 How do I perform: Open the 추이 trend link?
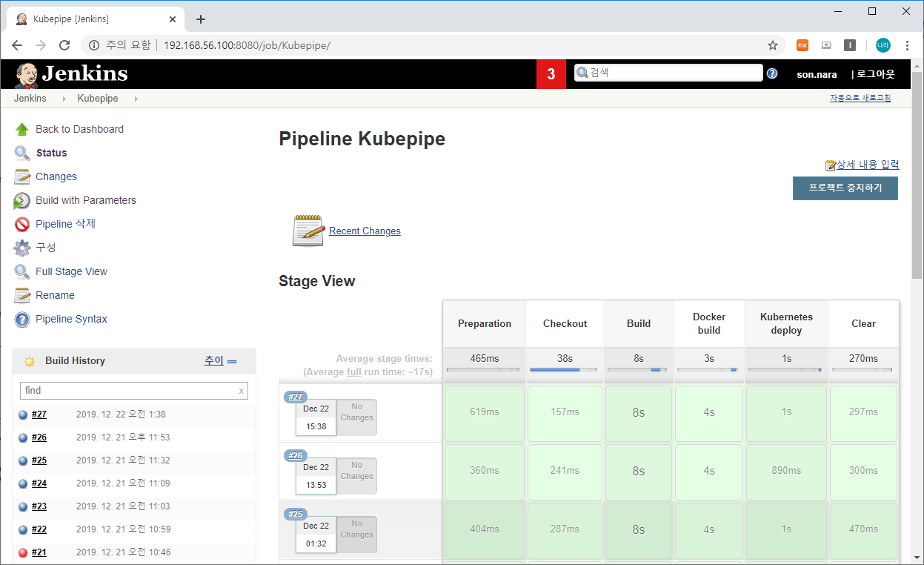click(214, 360)
